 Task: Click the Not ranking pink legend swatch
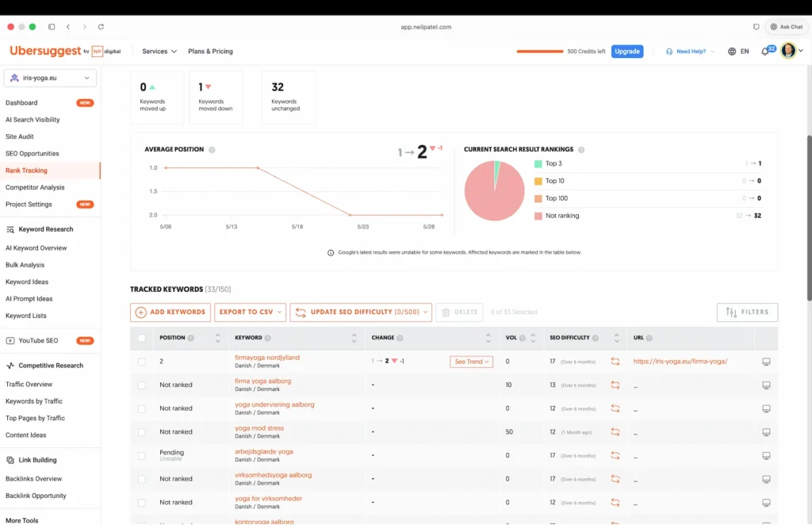coord(538,216)
